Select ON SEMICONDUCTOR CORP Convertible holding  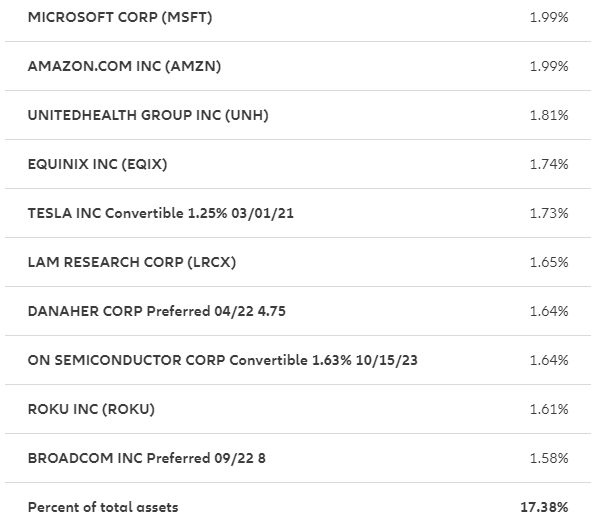pyautogui.click(x=223, y=360)
